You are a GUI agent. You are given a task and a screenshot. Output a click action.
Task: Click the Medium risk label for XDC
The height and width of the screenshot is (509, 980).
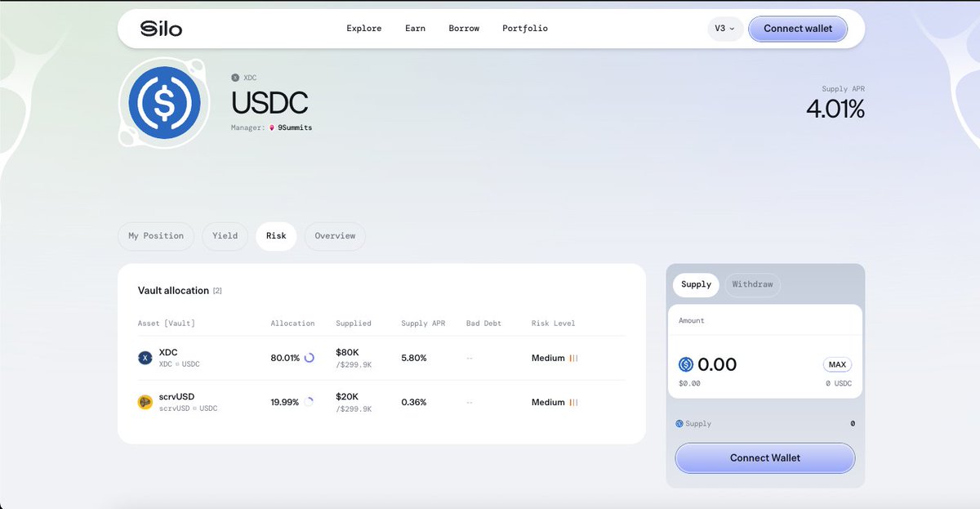pos(548,358)
